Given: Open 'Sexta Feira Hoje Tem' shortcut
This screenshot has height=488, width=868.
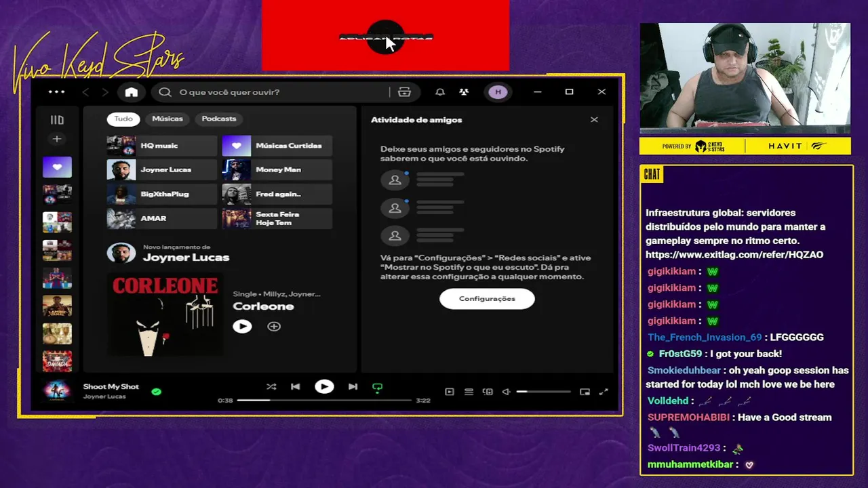Looking at the screenshot, I should click(277, 219).
